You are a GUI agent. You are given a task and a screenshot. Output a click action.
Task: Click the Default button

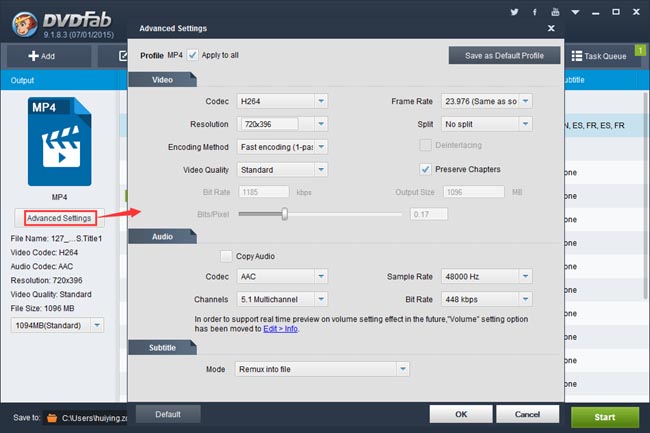(x=168, y=414)
